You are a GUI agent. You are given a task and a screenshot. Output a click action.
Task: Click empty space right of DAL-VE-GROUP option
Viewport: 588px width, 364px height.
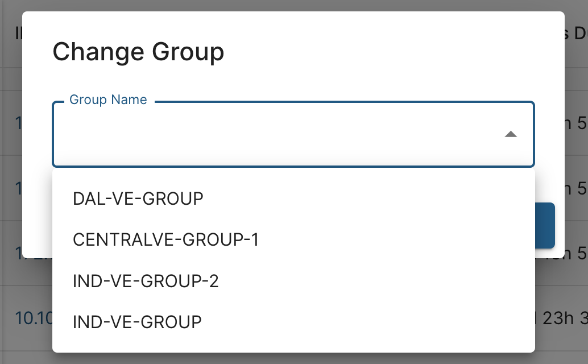pyautogui.click(x=370, y=198)
